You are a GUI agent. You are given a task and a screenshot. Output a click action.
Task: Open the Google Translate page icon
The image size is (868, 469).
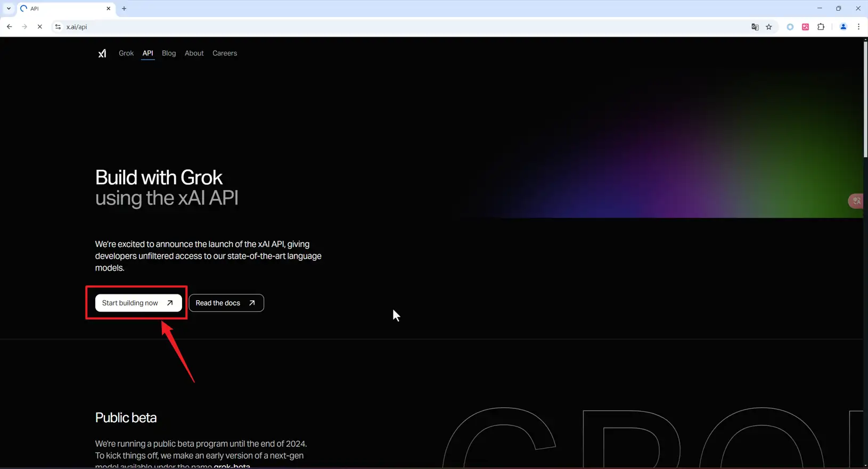[755, 27]
